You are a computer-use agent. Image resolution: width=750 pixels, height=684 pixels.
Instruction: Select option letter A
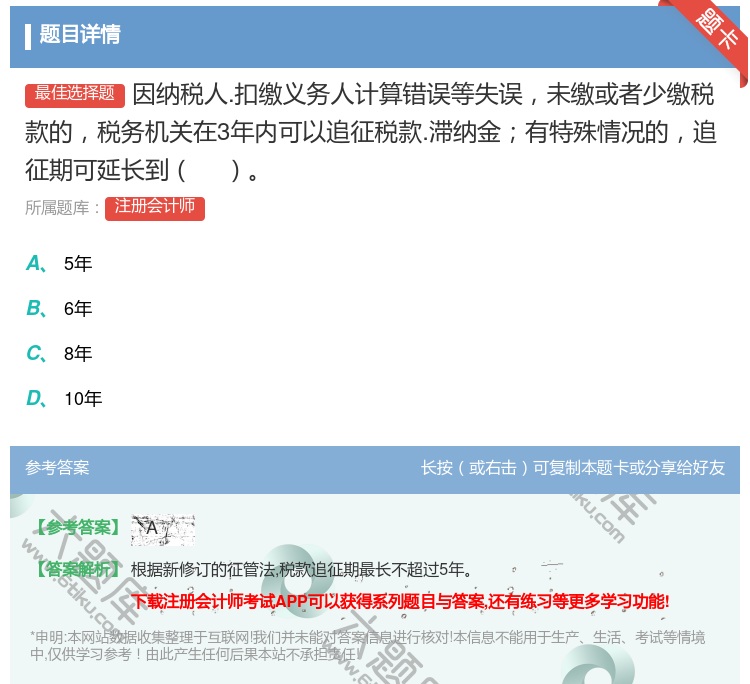[35, 264]
